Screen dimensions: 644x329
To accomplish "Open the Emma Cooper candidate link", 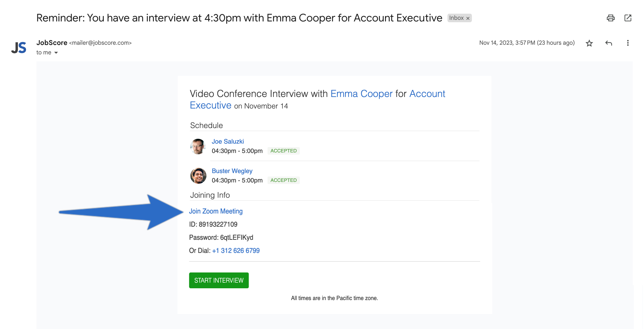I will (x=361, y=94).
